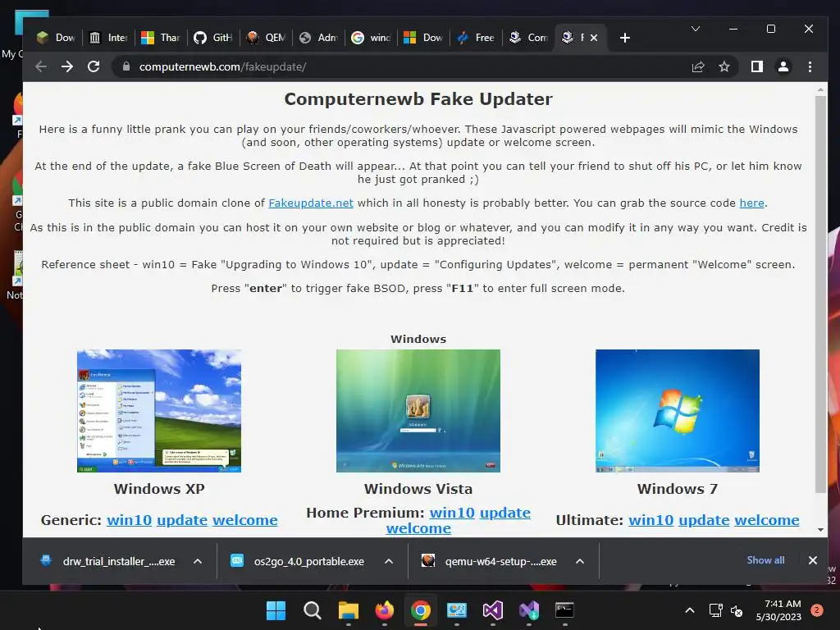This screenshot has height=630, width=840.
Task: Expand options for drw_trial_installer download
Action: 198,561
